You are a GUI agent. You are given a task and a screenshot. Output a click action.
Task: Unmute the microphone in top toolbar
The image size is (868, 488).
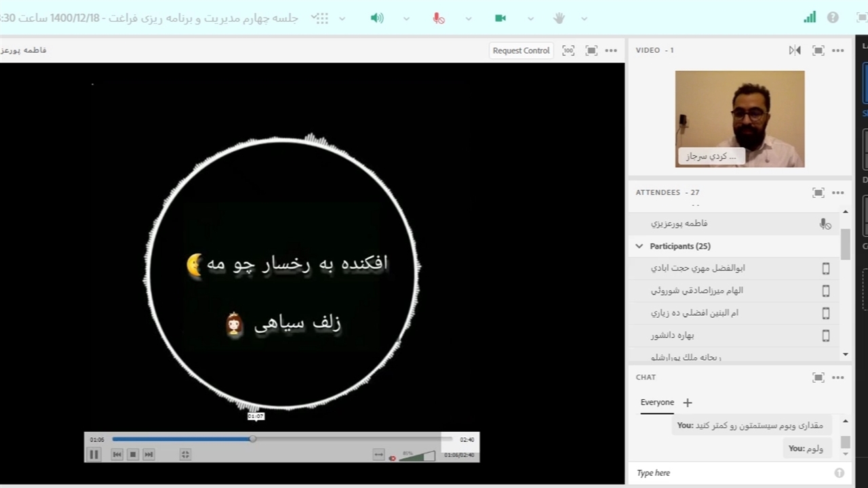coord(439,18)
